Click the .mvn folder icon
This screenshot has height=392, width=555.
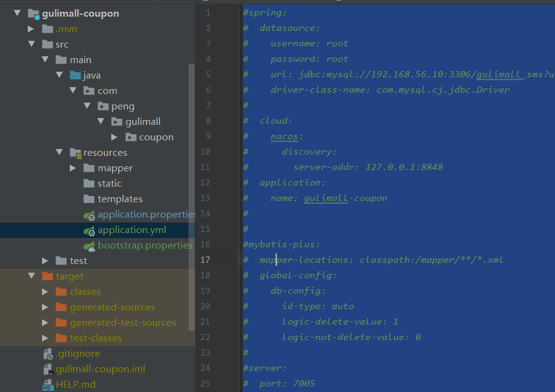(48, 28)
